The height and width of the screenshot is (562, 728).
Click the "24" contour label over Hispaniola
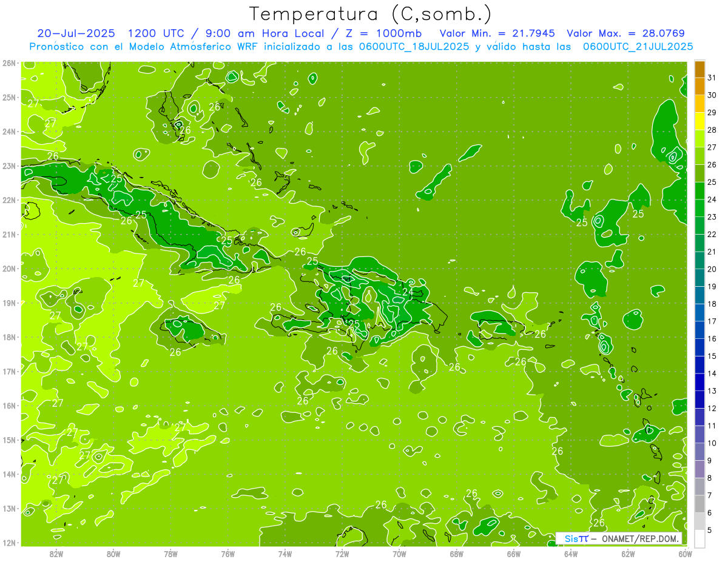pyautogui.click(x=408, y=292)
